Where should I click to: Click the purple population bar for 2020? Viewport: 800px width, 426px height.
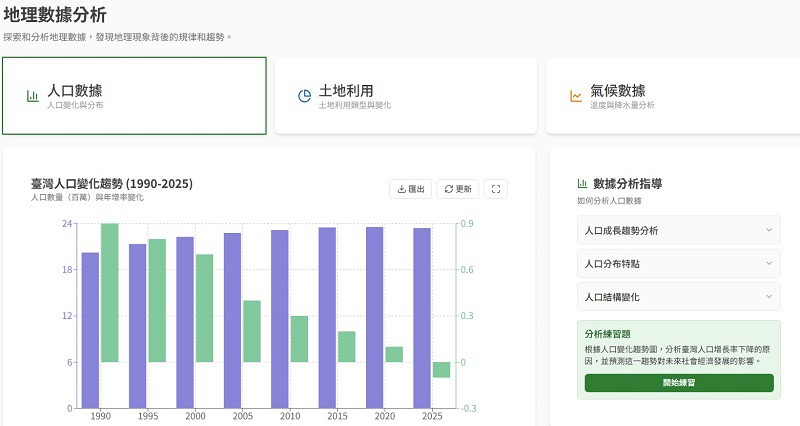(375, 317)
